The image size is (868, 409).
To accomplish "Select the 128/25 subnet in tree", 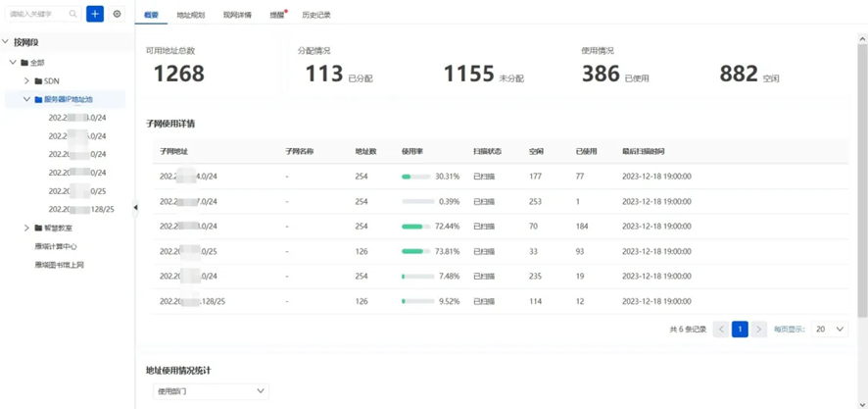I will 81,209.
